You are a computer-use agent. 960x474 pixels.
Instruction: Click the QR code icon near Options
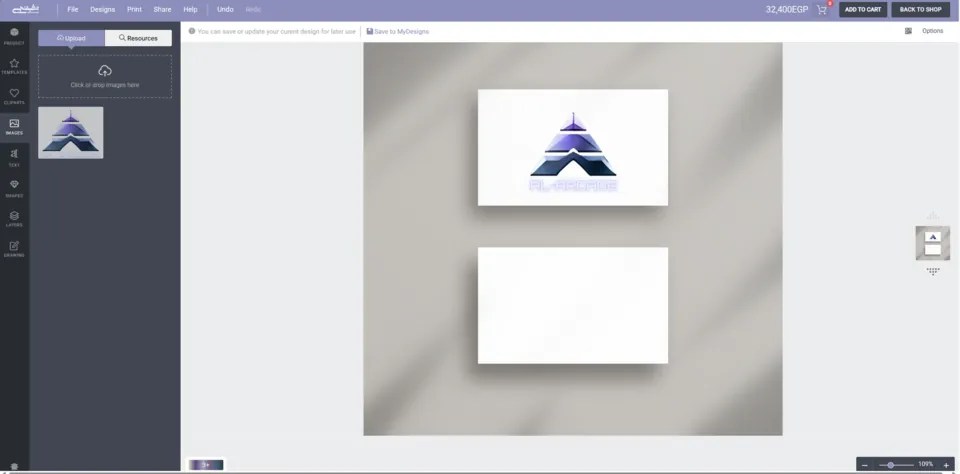coord(908,31)
